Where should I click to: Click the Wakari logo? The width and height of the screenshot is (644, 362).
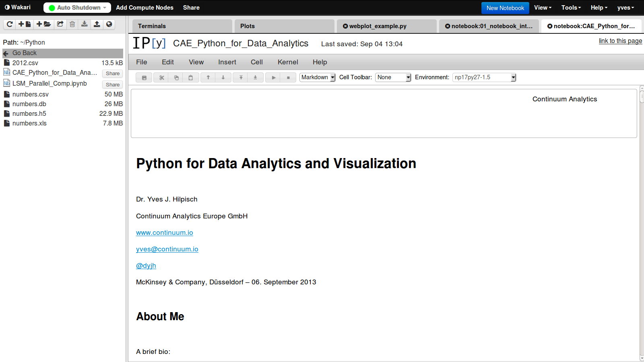point(18,7)
